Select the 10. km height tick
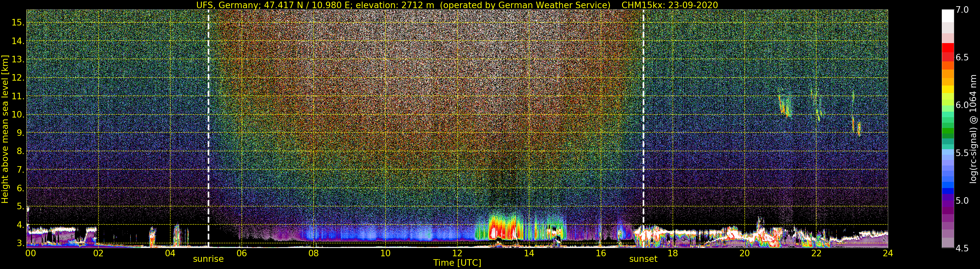The image size is (980, 269). 18,115
